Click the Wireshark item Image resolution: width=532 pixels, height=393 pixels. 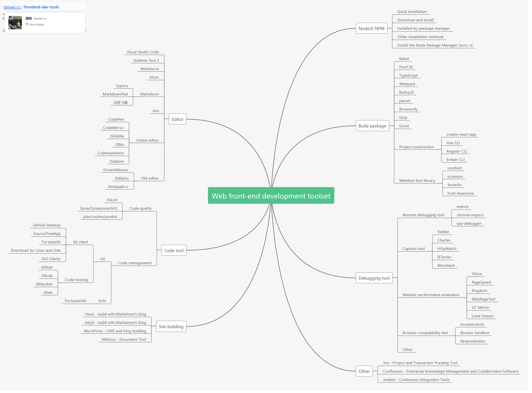(449, 267)
